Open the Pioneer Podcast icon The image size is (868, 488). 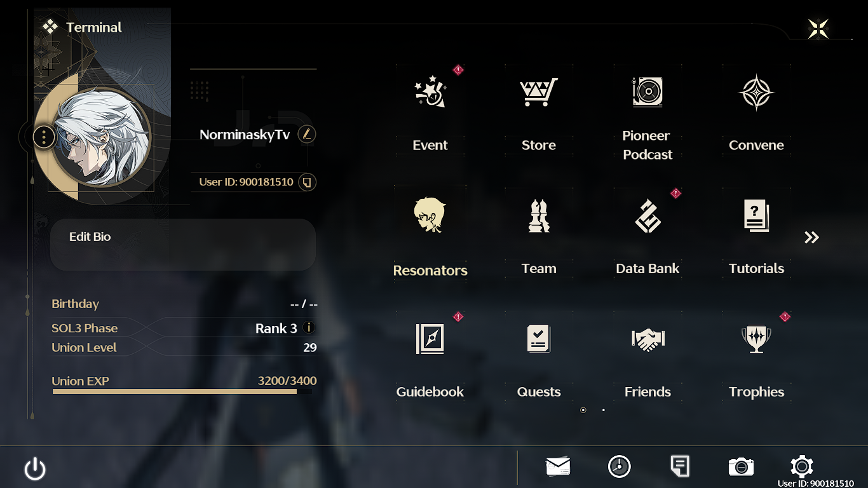648,92
